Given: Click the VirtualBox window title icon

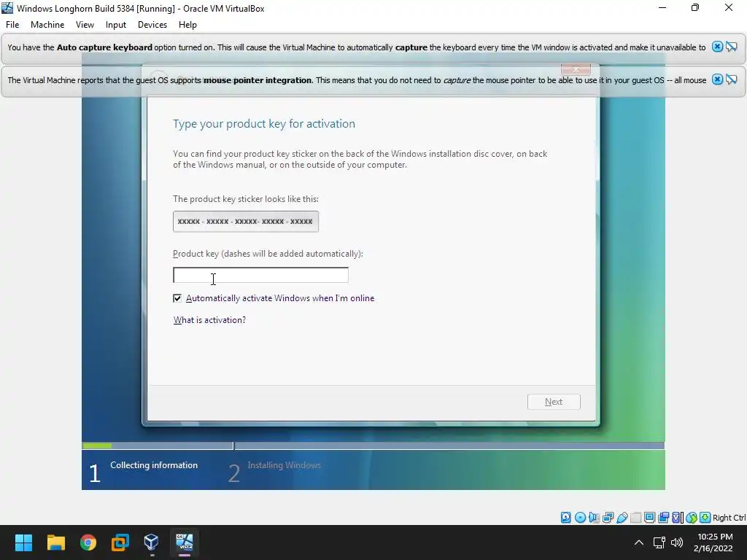Looking at the screenshot, I should (7, 8).
